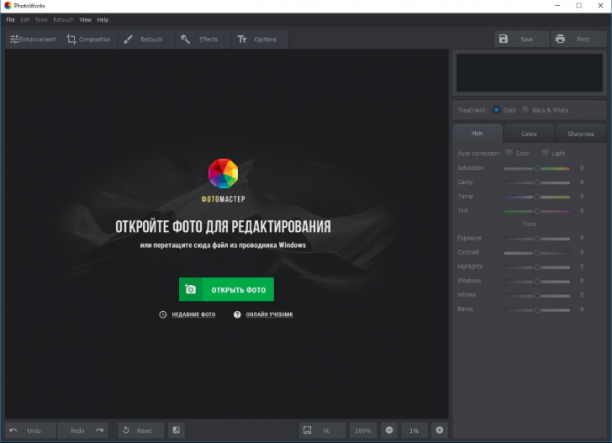The image size is (612, 443).
Task: Adjust the Whites slider
Action: tap(537, 296)
